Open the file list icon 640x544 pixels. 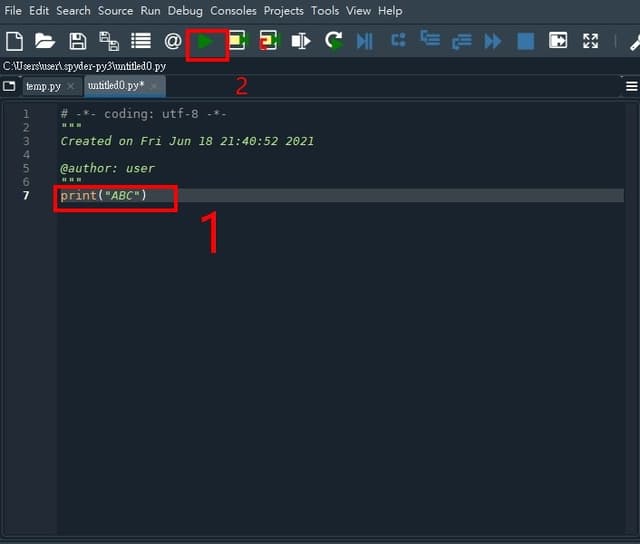pos(141,41)
